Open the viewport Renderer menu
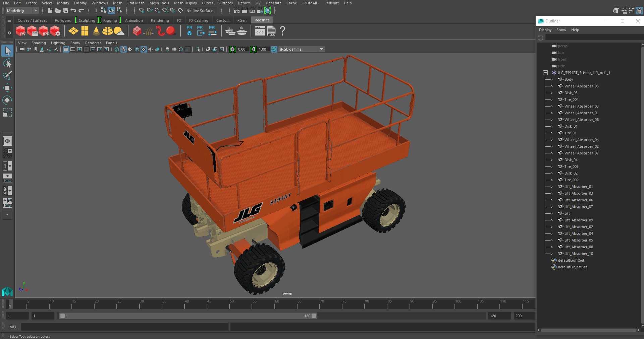 (93, 43)
